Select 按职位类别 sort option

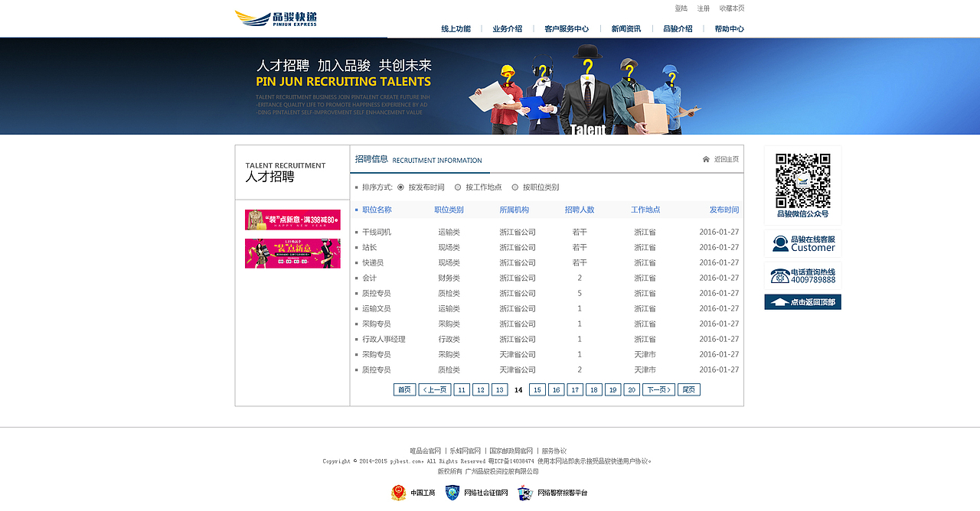point(516,187)
